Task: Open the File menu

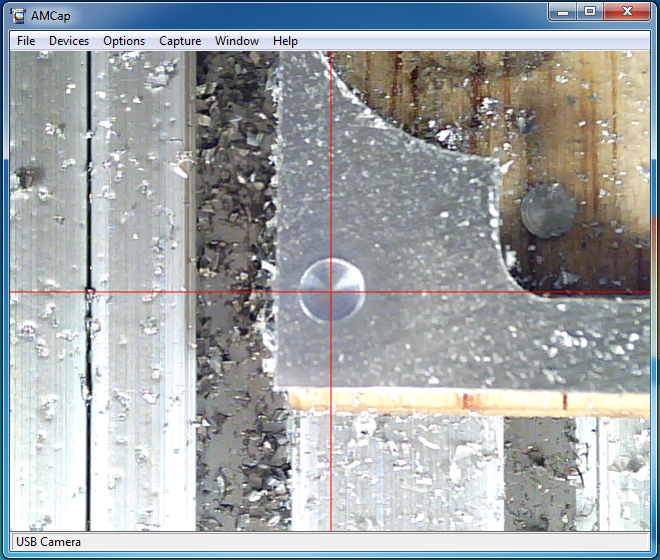Action: point(26,41)
